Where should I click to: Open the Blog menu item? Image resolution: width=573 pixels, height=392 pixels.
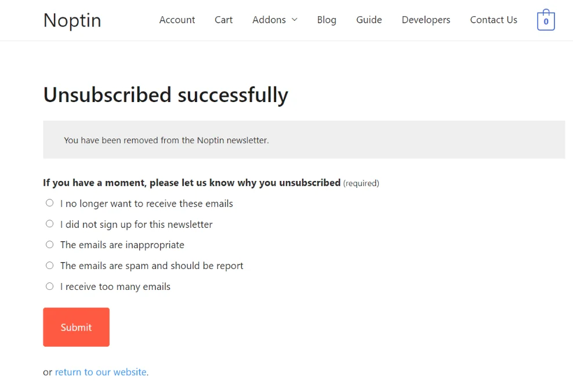click(327, 20)
